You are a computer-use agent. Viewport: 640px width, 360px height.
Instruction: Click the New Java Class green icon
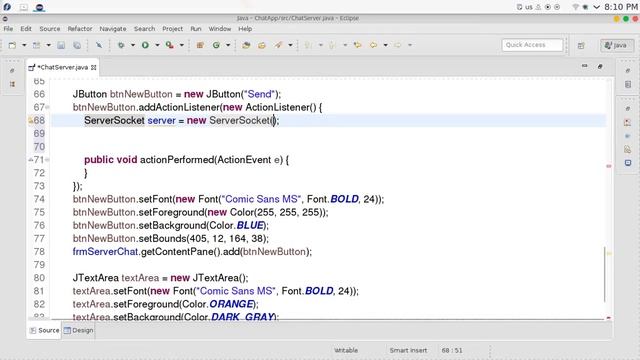tap(216, 45)
